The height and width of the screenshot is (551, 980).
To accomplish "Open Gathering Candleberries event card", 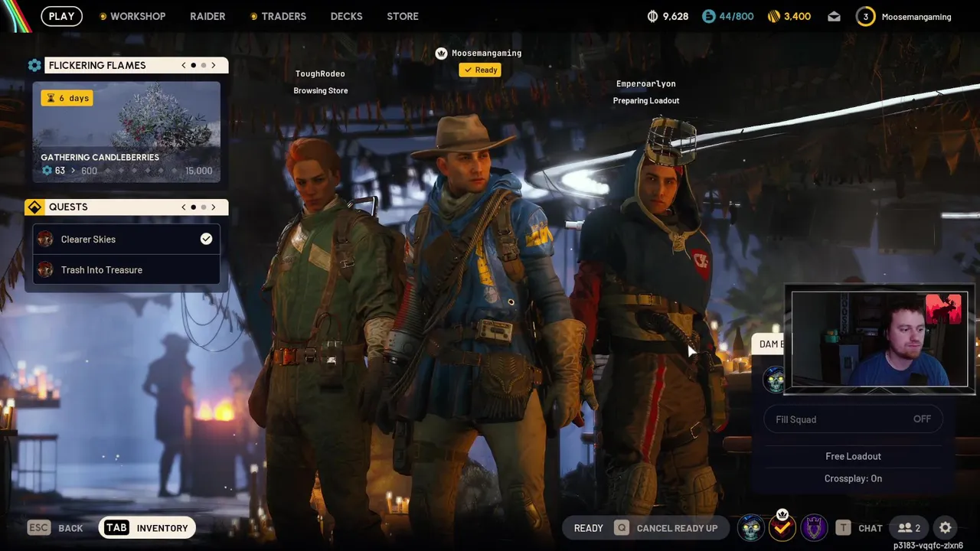I will pos(126,132).
